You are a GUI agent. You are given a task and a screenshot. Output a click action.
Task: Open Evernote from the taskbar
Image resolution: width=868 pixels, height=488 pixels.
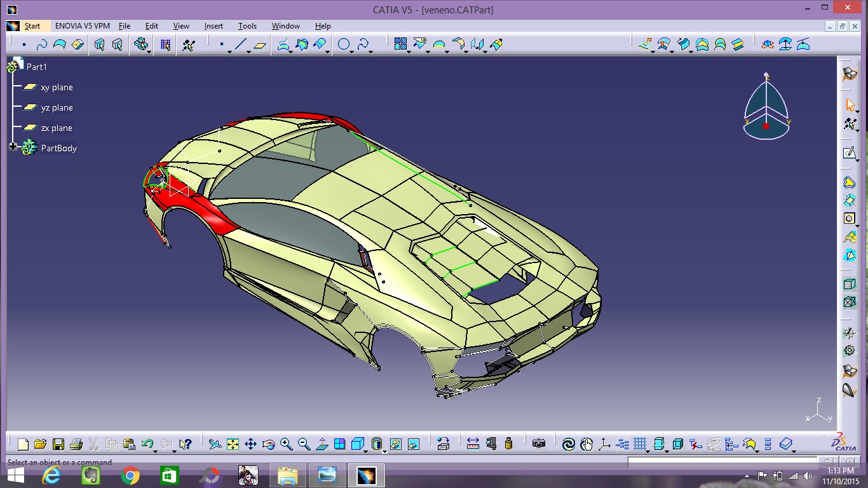click(x=90, y=475)
